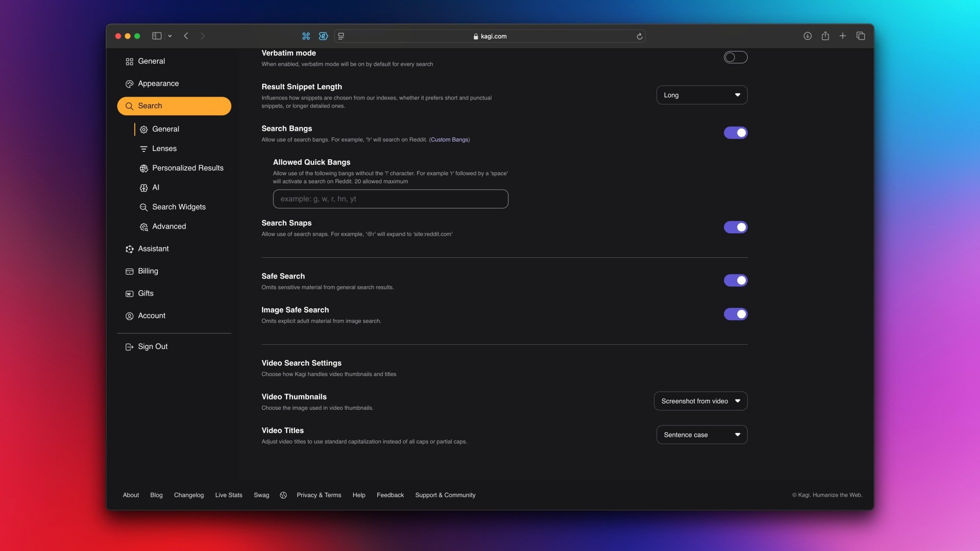
Task: Go back with the browser back arrow
Action: coord(186,36)
